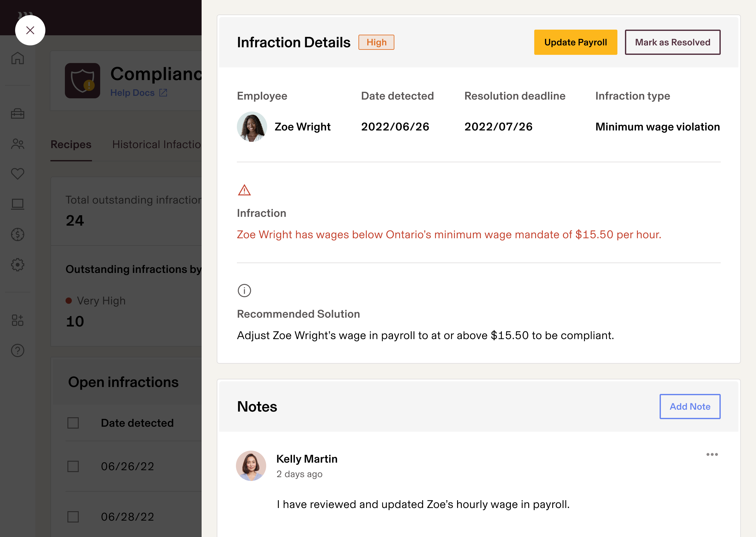Select the checkbox for infraction dated 06/26/22
The image size is (756, 537).
click(x=73, y=467)
